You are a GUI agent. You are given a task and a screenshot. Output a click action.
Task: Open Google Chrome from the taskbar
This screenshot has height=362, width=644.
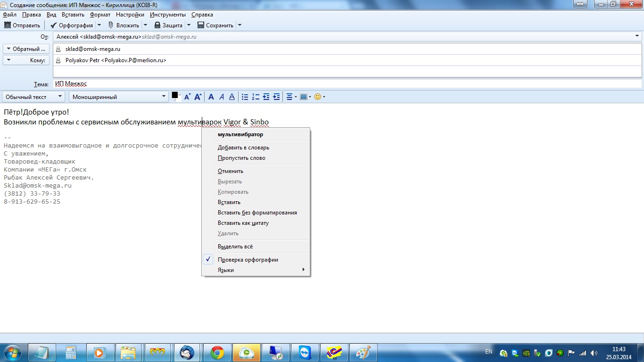217,353
